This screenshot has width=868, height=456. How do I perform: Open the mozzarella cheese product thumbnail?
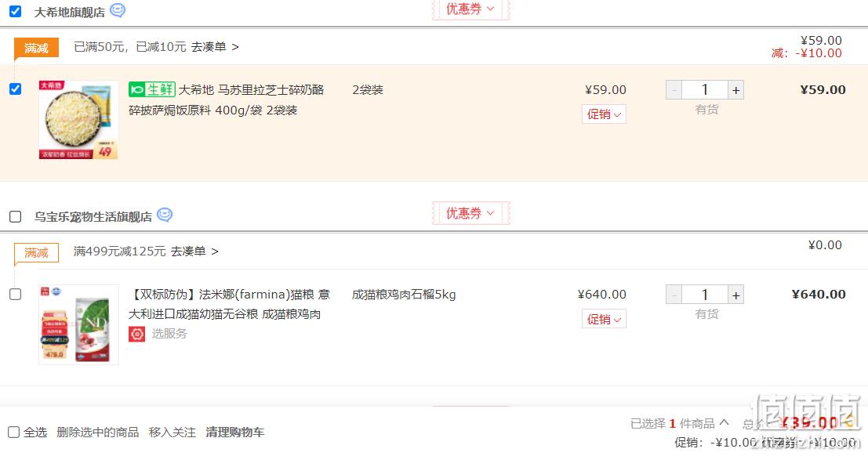78,120
